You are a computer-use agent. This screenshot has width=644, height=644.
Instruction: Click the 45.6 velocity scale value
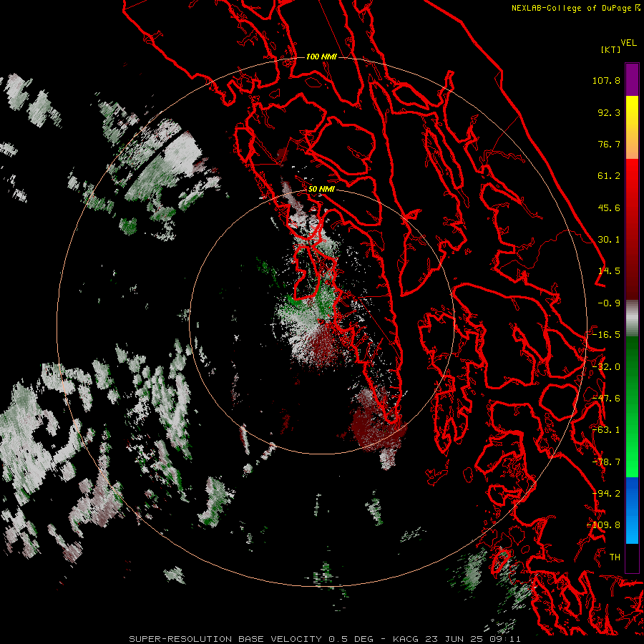click(x=609, y=208)
